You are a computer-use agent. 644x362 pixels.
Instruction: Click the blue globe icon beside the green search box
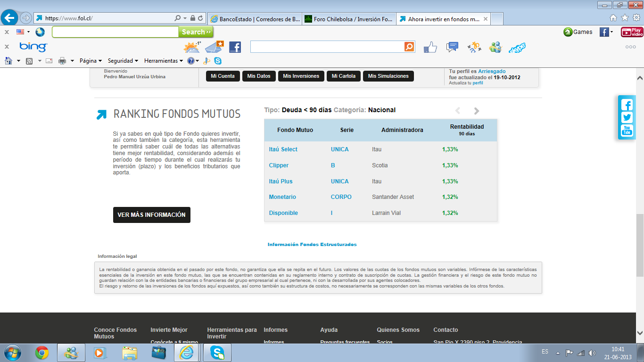pyautogui.click(x=40, y=32)
